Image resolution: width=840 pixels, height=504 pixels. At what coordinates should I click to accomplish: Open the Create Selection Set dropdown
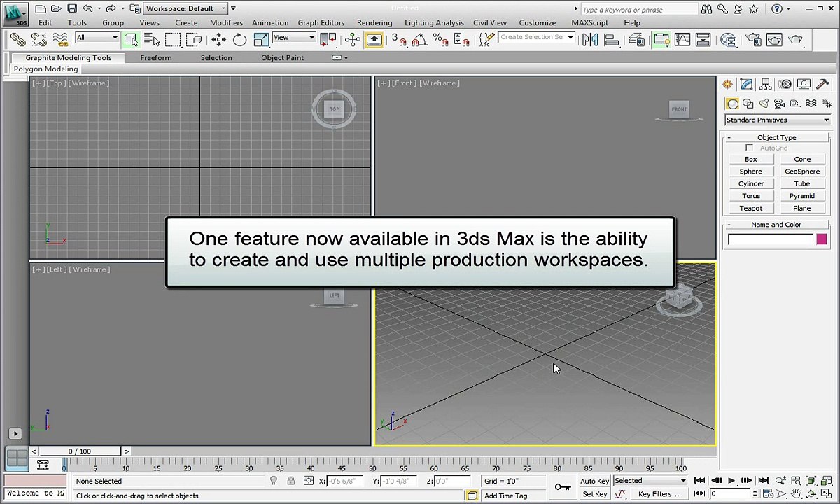(537, 37)
